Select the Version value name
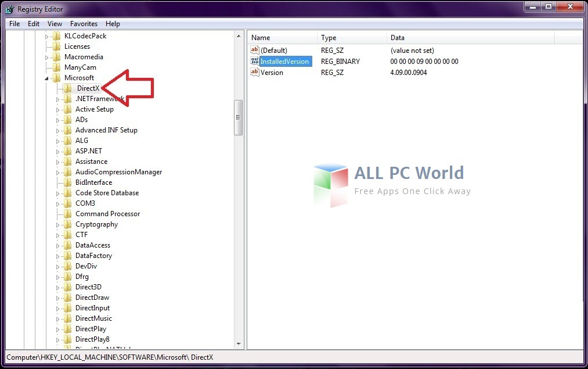Image resolution: width=588 pixels, height=369 pixels. pos(272,73)
